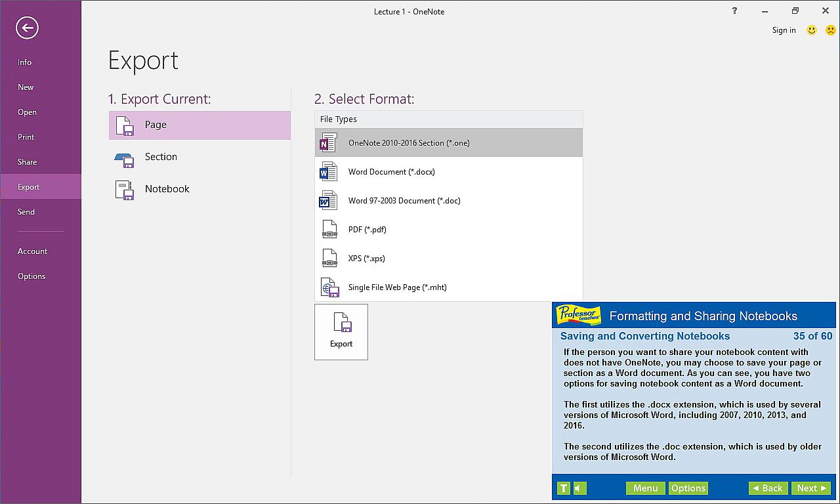
Task: Open the tutorial Menu button
Action: pos(645,488)
